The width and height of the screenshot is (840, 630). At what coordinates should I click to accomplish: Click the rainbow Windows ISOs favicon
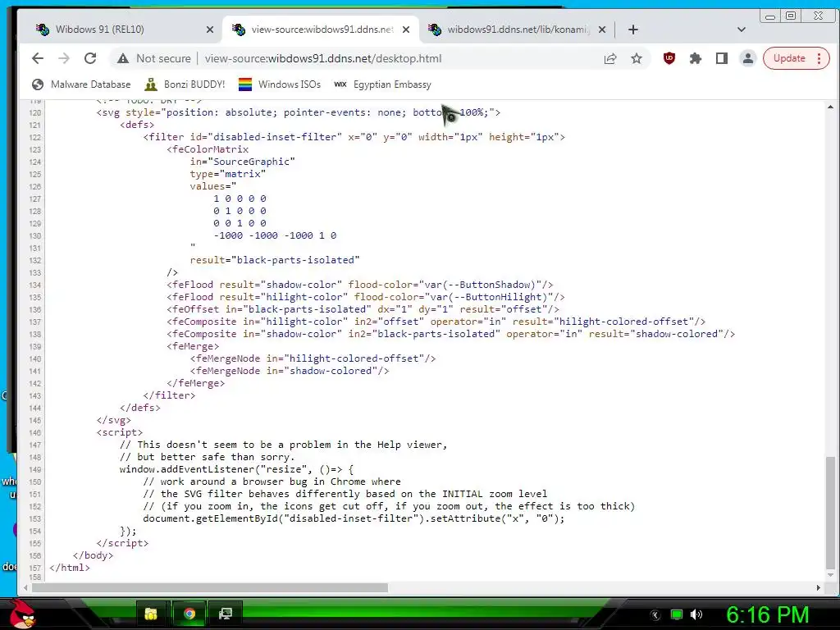(244, 84)
